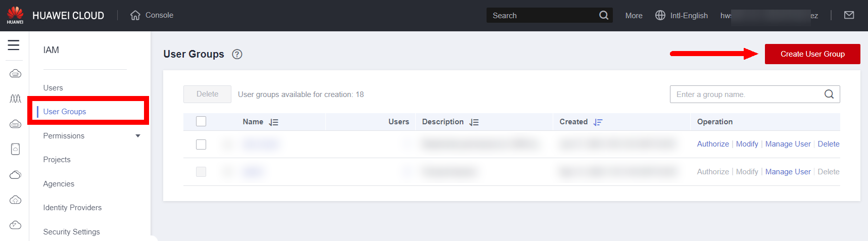Image resolution: width=868 pixels, height=241 pixels.
Task: Click the globe language icon
Action: coord(660,15)
